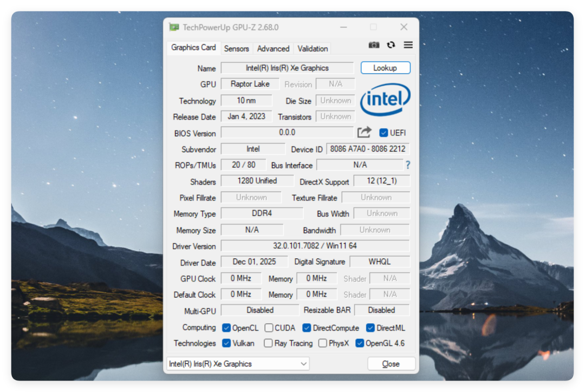
Task: Click the Memory Type field DDR4
Action: point(262,213)
